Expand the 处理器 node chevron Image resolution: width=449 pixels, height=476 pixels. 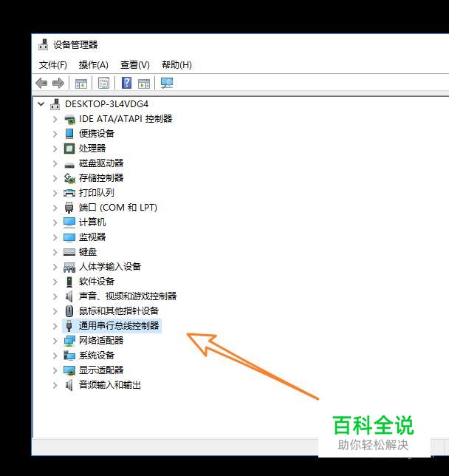point(55,149)
